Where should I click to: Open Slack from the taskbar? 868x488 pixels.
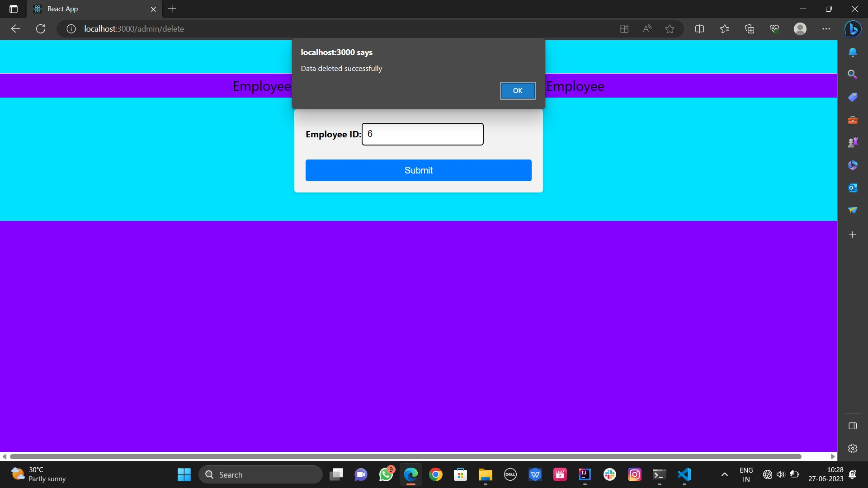point(610,474)
